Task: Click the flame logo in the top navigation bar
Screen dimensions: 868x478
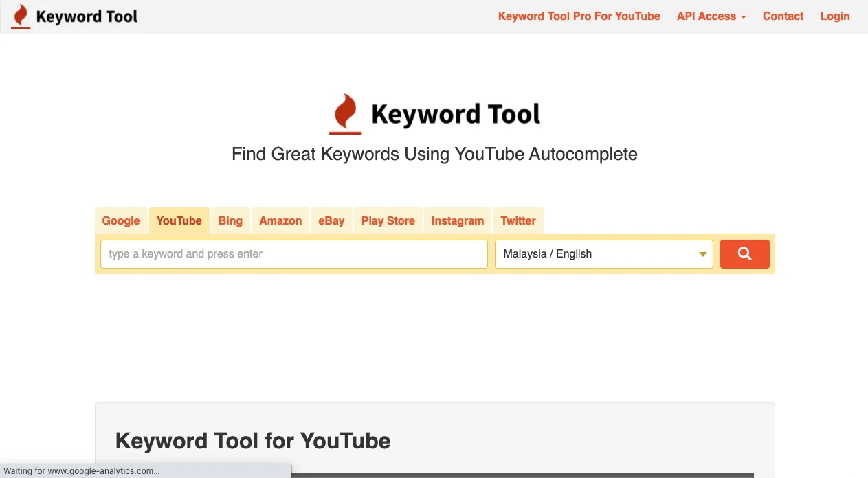Action: [x=21, y=16]
